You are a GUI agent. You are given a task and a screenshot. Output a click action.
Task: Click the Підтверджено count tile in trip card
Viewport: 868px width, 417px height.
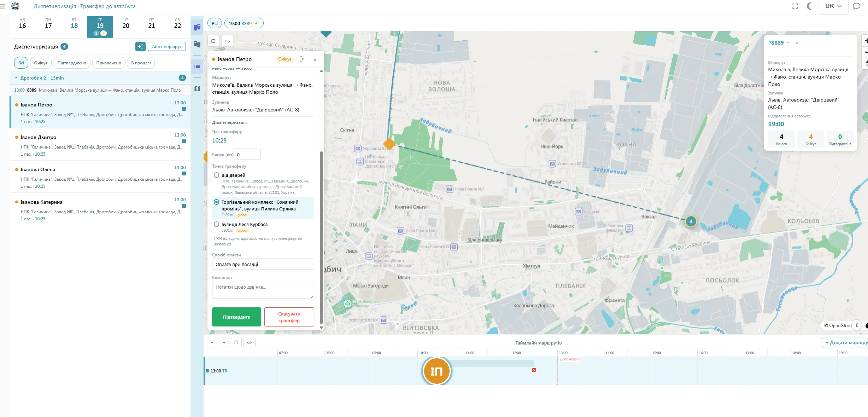(840, 139)
